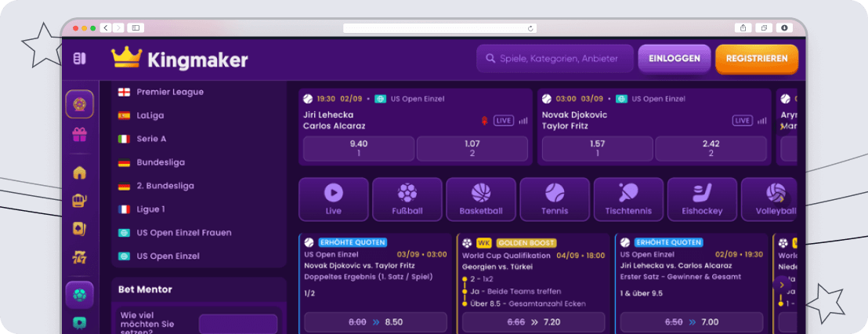
Task: Click US Open Einzel label on 19:30 match
Action: coord(418,99)
